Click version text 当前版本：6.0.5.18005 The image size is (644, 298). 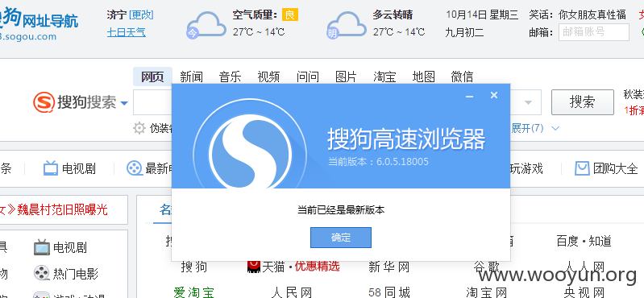click(x=378, y=161)
